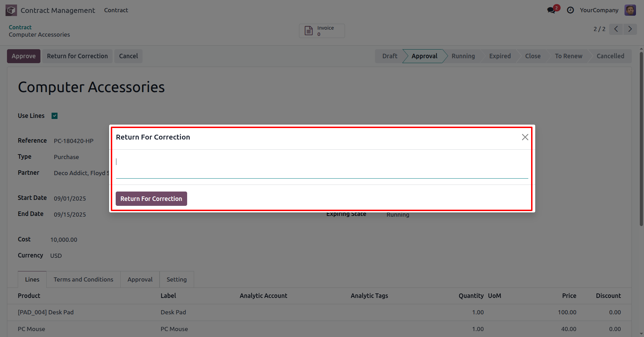The height and width of the screenshot is (337, 644).
Task: Go to the next contract record
Action: (630, 29)
